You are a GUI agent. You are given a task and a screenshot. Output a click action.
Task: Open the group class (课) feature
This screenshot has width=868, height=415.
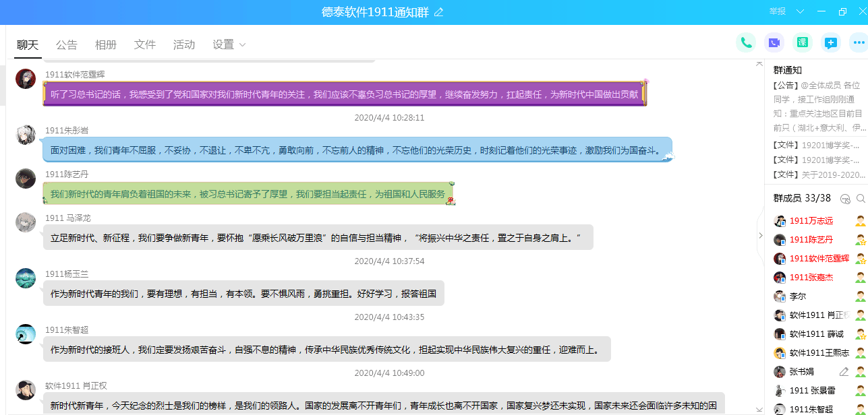803,42
